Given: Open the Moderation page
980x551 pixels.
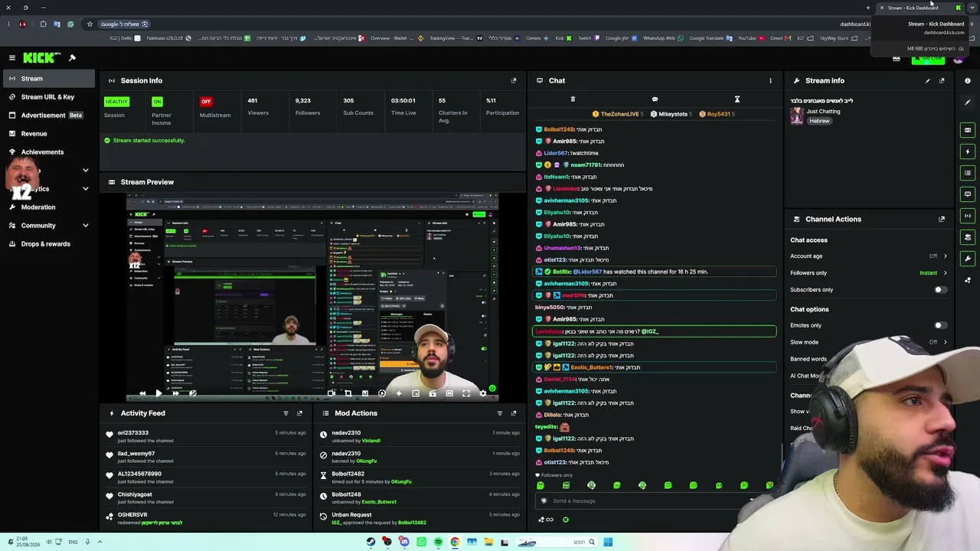Looking at the screenshot, I should pos(48,207).
